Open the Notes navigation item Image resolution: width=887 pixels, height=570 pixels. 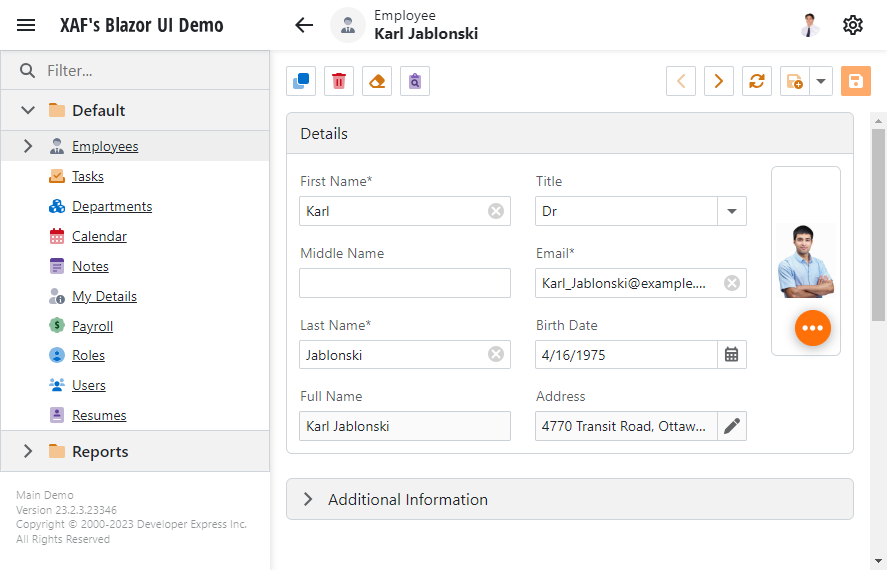(90, 266)
